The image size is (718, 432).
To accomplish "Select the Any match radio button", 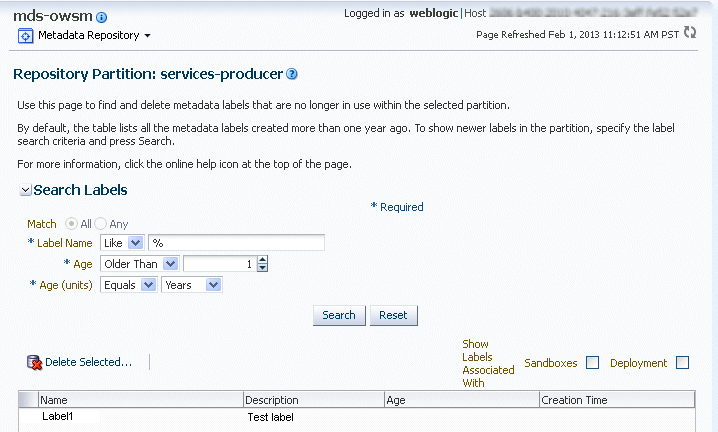I will (x=100, y=224).
